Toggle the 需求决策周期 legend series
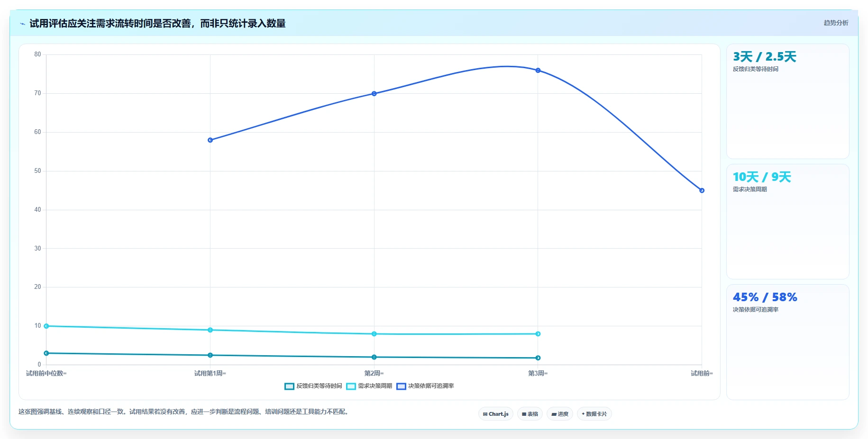This screenshot has height=439, width=868. point(369,386)
